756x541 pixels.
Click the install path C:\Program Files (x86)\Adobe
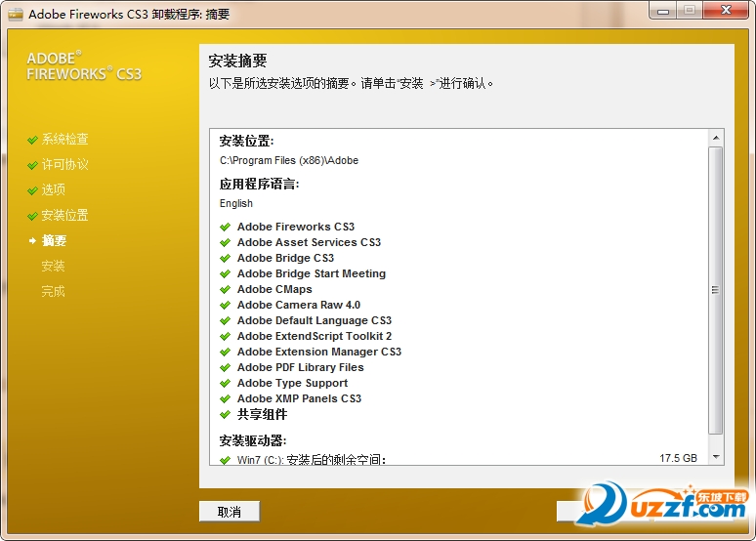(289, 160)
